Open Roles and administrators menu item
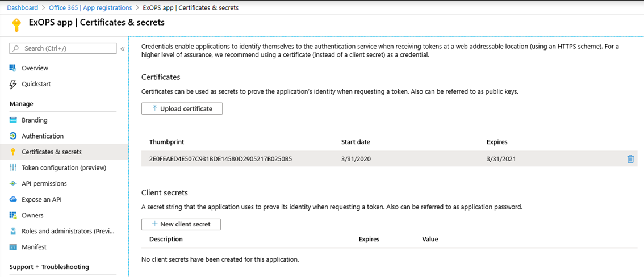 point(68,232)
